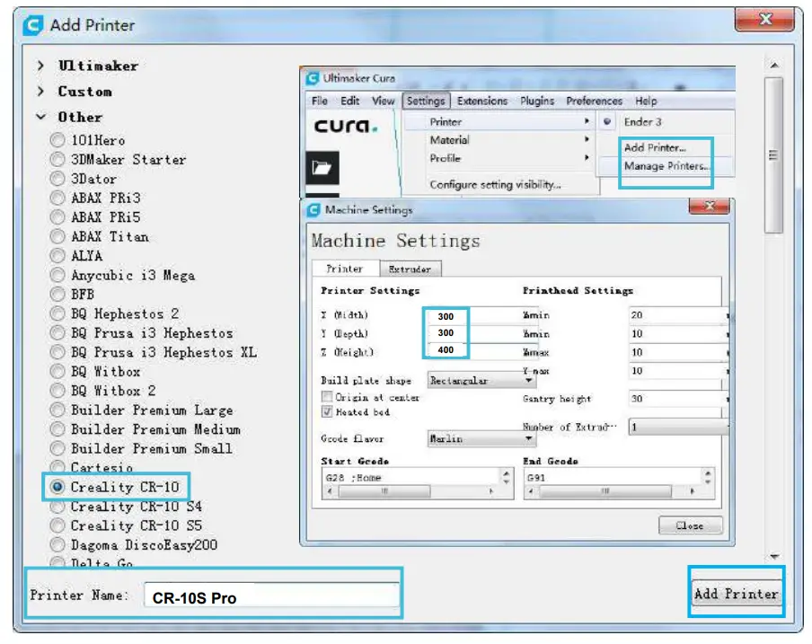Select Builder Premium Medium printer
Screen dimensions: 812x644
point(57,429)
